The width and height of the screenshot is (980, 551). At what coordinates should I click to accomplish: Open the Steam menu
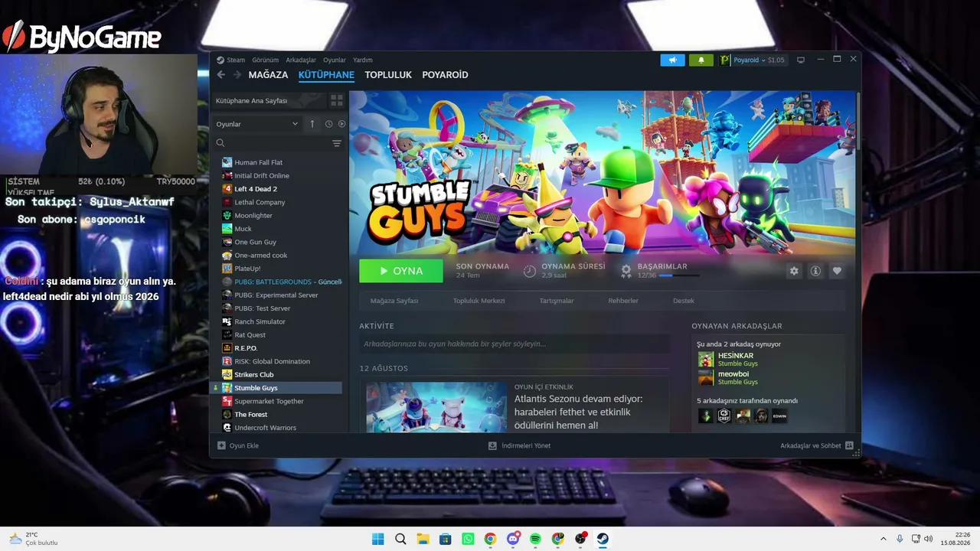point(236,60)
